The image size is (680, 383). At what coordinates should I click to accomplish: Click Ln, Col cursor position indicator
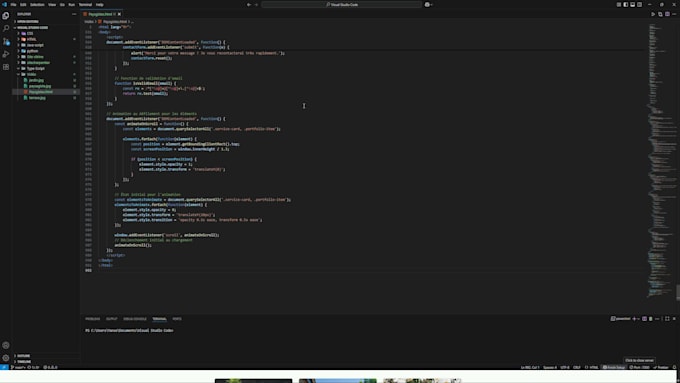coord(530,367)
